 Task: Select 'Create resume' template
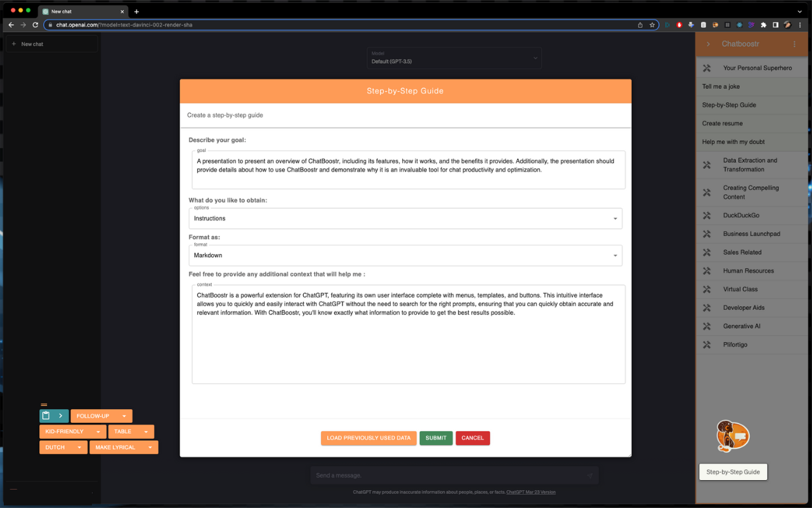click(752, 123)
